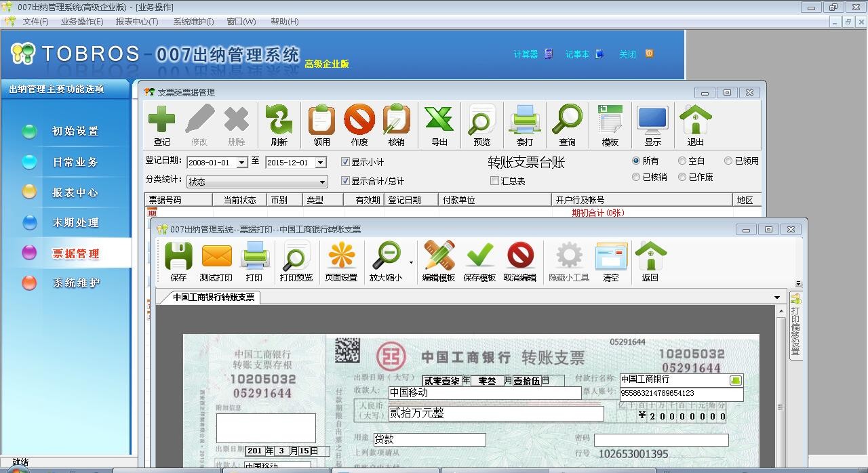The image size is (868, 473).
Task: Open the 2008-01-01 start date dropdown
Action: tap(241, 163)
